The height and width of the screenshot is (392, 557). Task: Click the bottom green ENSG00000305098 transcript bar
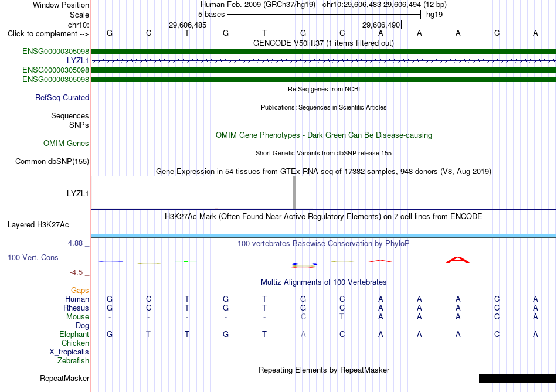[324, 79]
